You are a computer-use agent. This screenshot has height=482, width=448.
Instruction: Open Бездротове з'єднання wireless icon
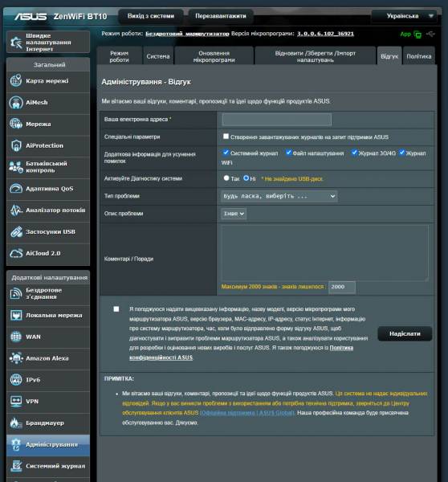pyautogui.click(x=16, y=293)
